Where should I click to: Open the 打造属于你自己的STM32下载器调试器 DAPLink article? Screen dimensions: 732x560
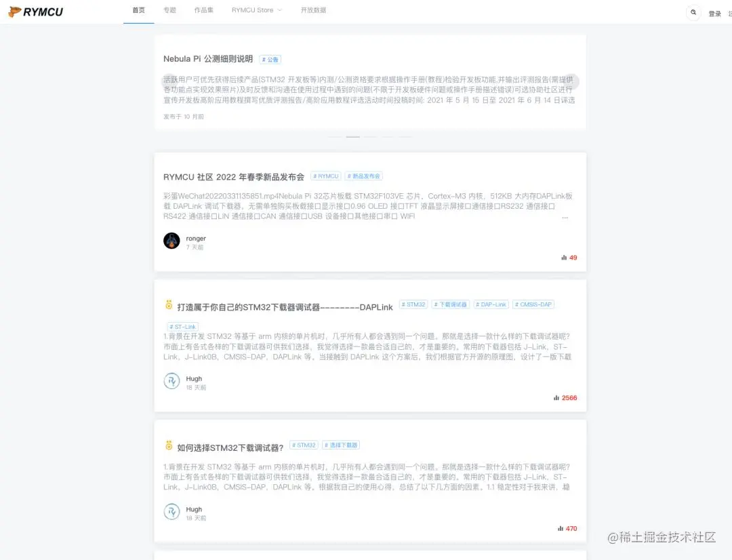click(285, 307)
